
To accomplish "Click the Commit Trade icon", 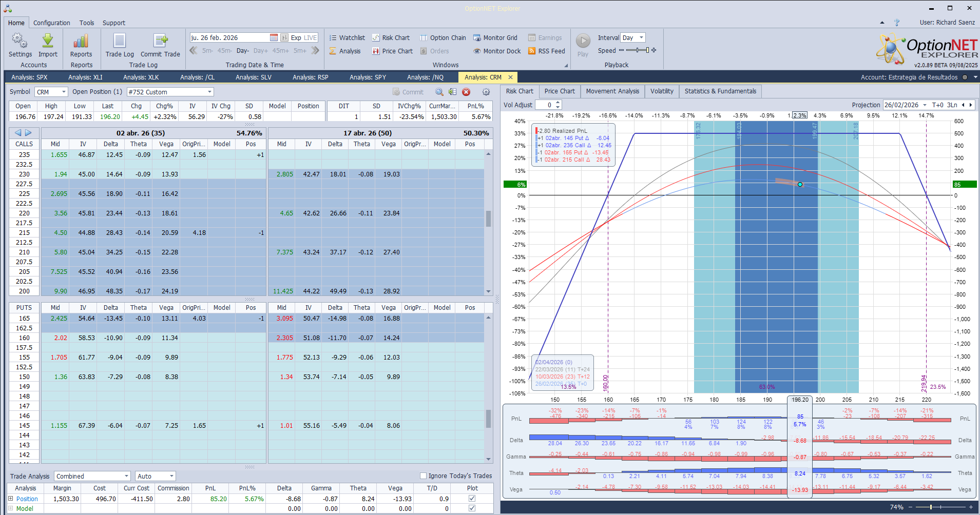I will pyautogui.click(x=160, y=46).
